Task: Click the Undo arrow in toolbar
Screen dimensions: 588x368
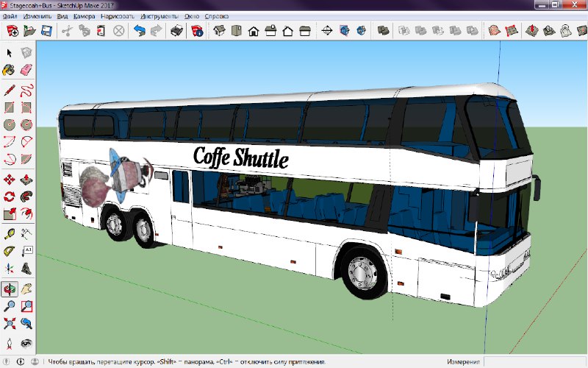Action: (x=140, y=31)
